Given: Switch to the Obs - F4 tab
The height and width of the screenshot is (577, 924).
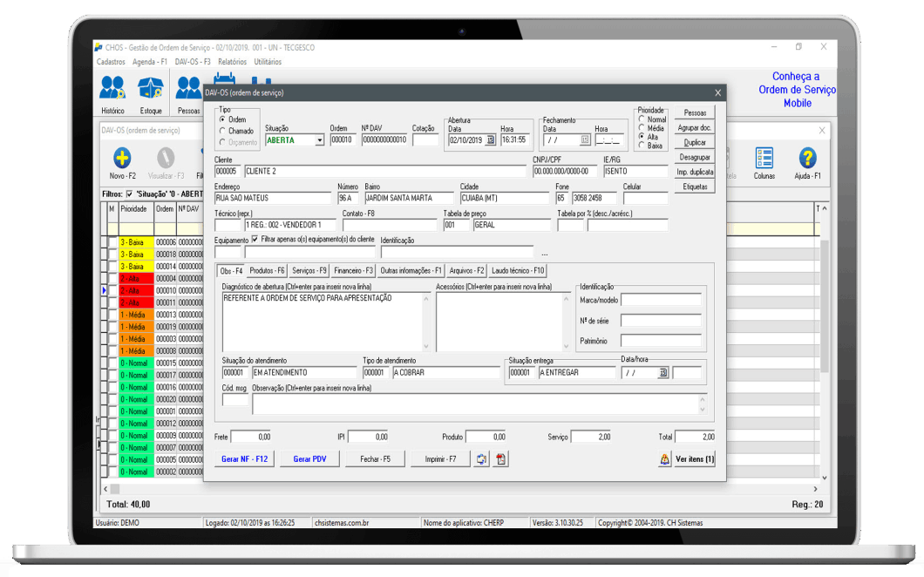Looking at the screenshot, I should click(231, 271).
